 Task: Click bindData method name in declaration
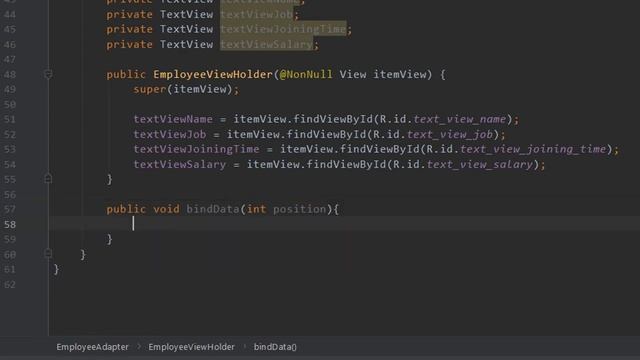click(213, 209)
